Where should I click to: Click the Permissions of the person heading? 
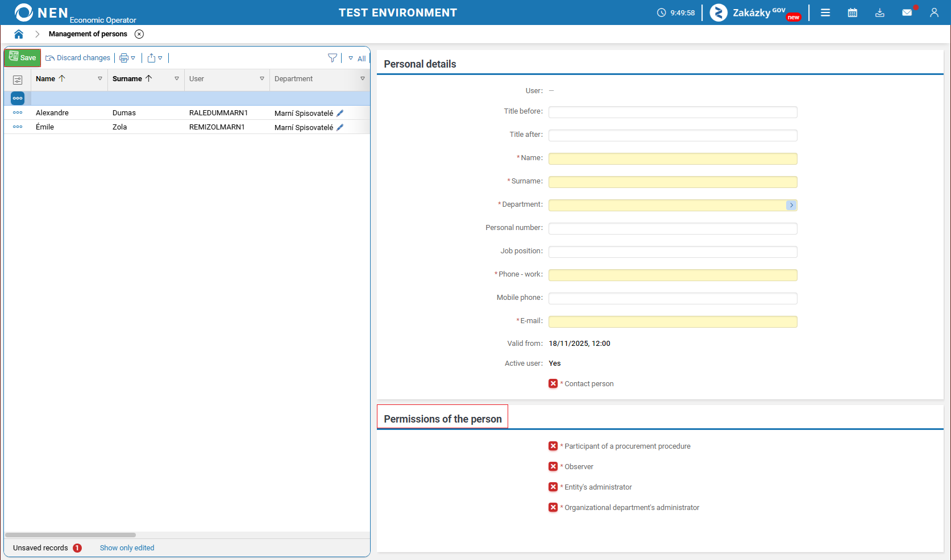pyautogui.click(x=443, y=419)
